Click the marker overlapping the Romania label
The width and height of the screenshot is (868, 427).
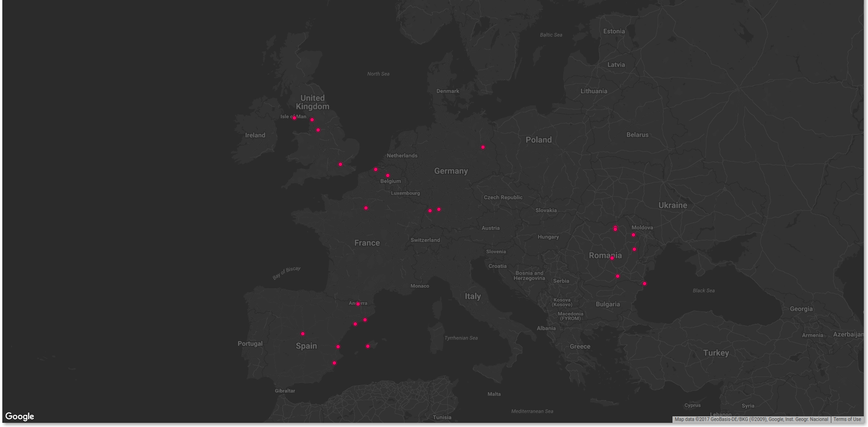point(612,258)
